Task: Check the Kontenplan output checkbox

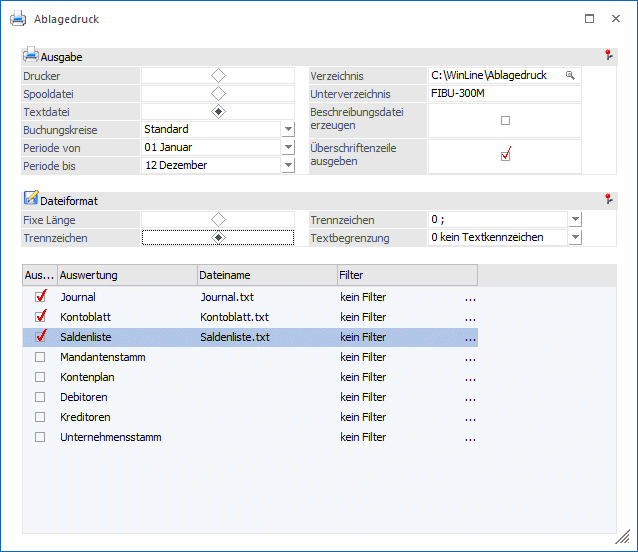Action: pyautogui.click(x=40, y=377)
